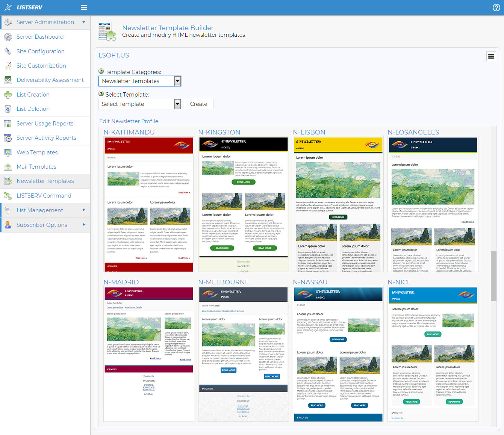
Task: Open the Edit Newsletter Profile link
Action: pyautogui.click(x=129, y=121)
